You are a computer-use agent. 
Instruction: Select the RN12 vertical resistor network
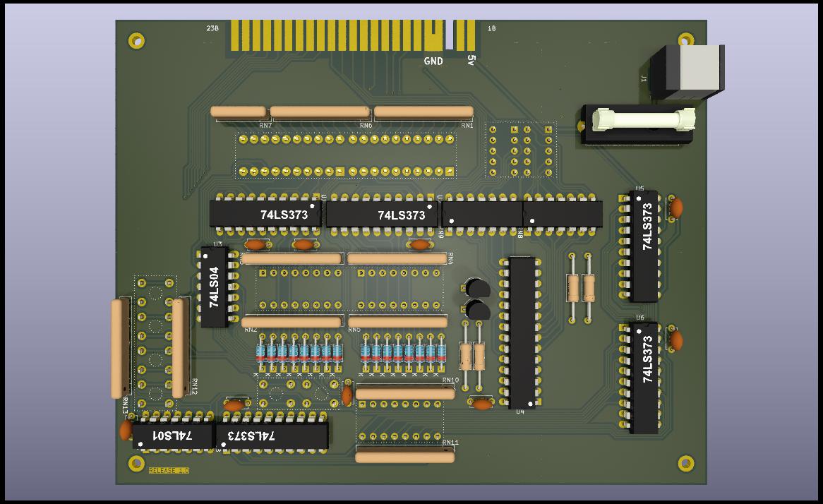pyautogui.click(x=178, y=347)
